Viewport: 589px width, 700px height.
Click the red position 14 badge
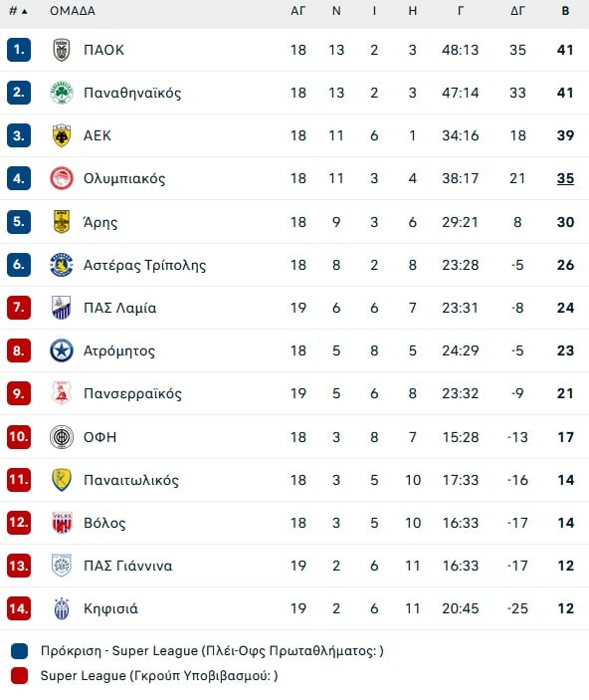tap(19, 608)
